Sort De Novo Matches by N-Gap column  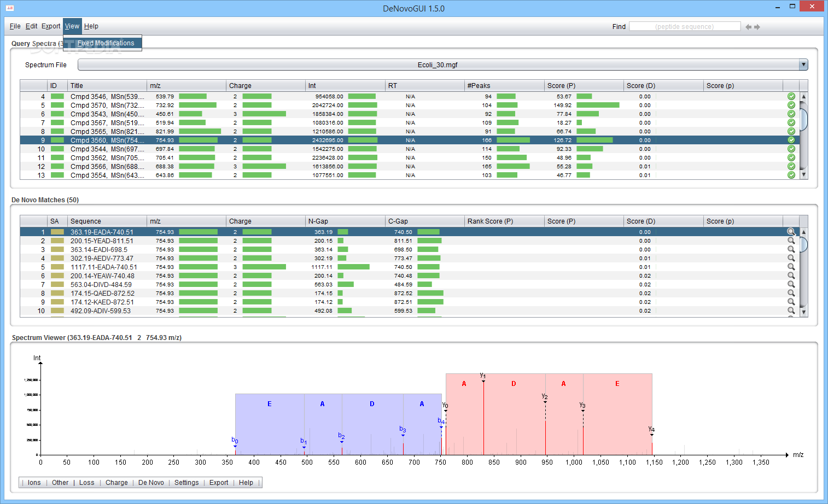pyautogui.click(x=346, y=221)
